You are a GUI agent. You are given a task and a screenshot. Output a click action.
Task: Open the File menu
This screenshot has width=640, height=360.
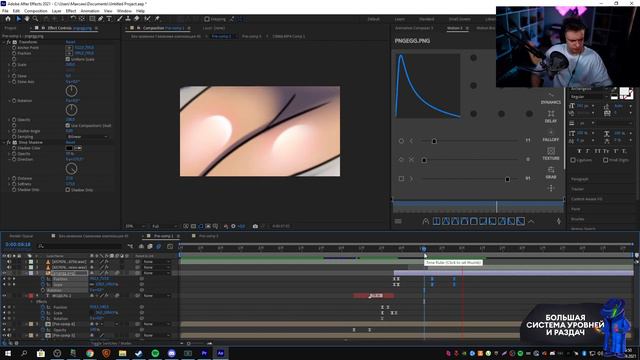coord(5,11)
